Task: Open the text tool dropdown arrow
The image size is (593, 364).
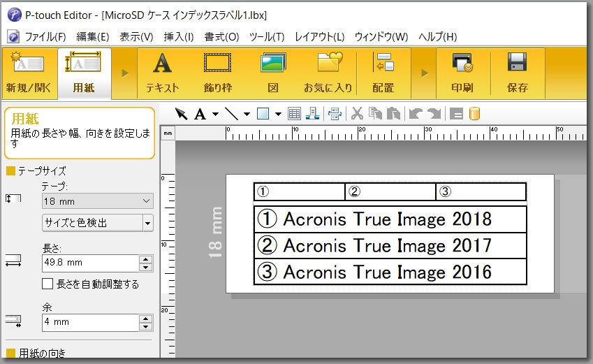Action: (x=215, y=114)
